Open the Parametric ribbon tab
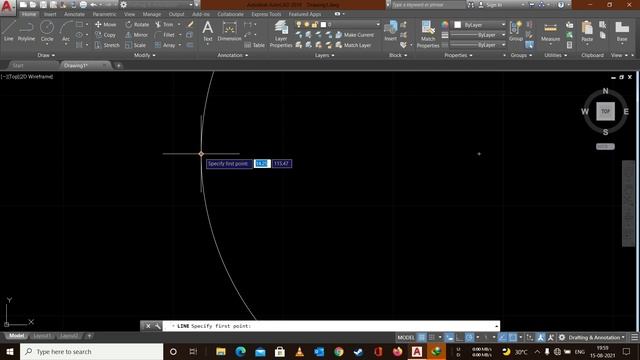The width and height of the screenshot is (640, 360). tap(104, 14)
